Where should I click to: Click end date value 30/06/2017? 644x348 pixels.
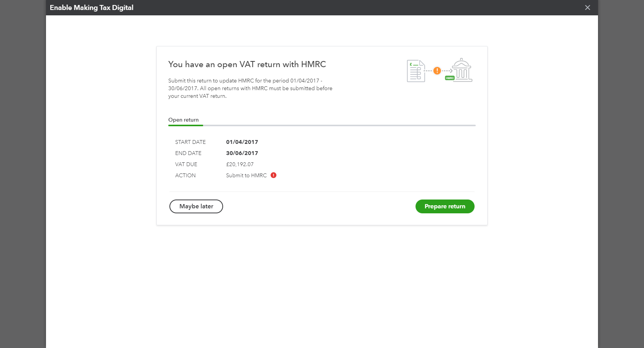click(242, 153)
